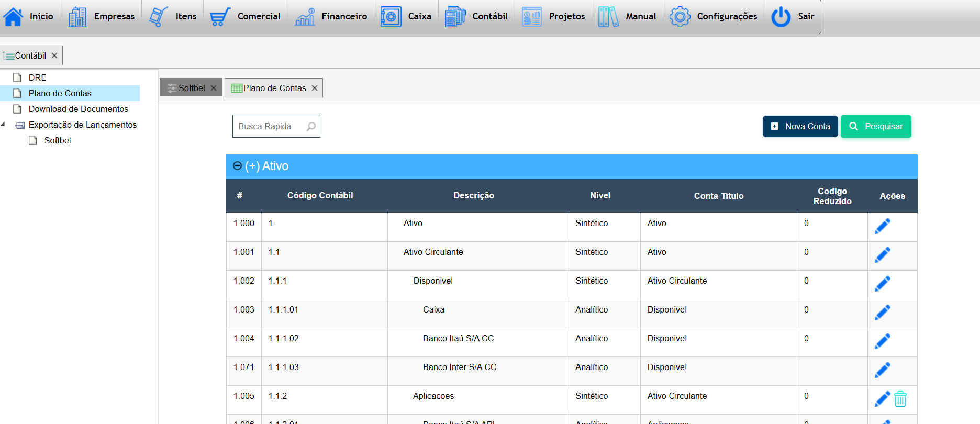
Task: Collapse the (+) Ativo group
Action: pos(237,166)
